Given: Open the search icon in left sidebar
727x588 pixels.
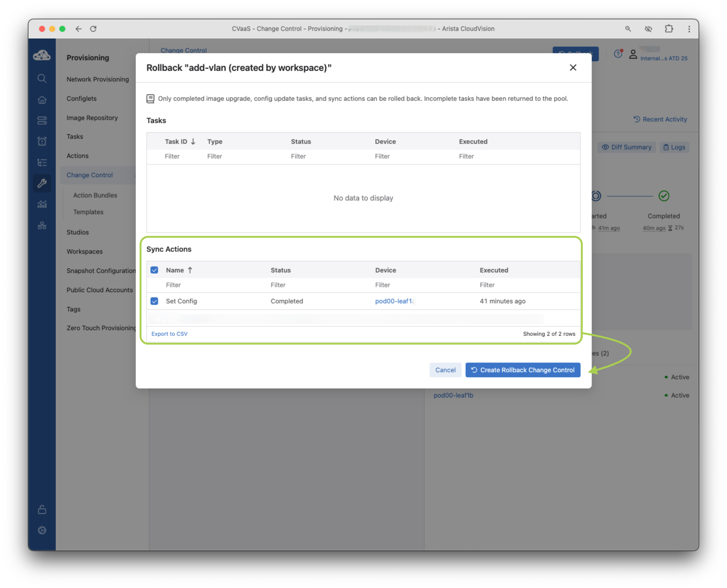Looking at the screenshot, I should (x=42, y=79).
